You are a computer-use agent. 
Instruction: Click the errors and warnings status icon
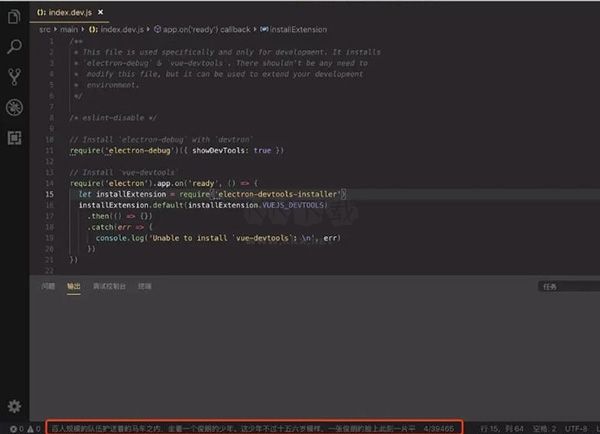pyautogui.click(x=20, y=428)
